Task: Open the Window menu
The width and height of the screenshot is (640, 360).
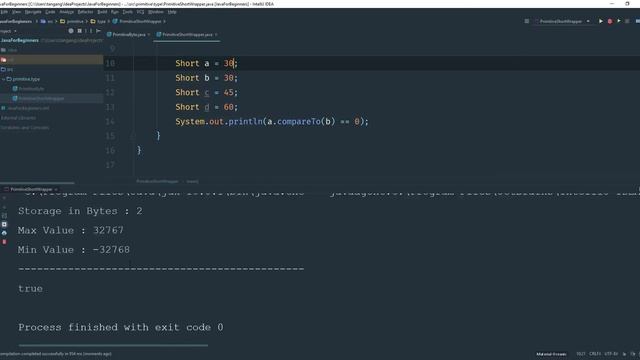Action: click(x=156, y=12)
